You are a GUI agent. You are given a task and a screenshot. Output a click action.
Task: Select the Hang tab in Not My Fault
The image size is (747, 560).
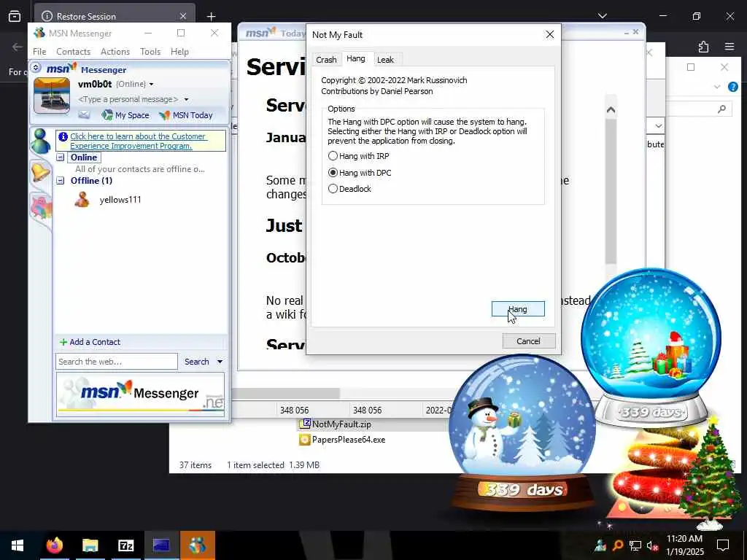click(x=356, y=58)
